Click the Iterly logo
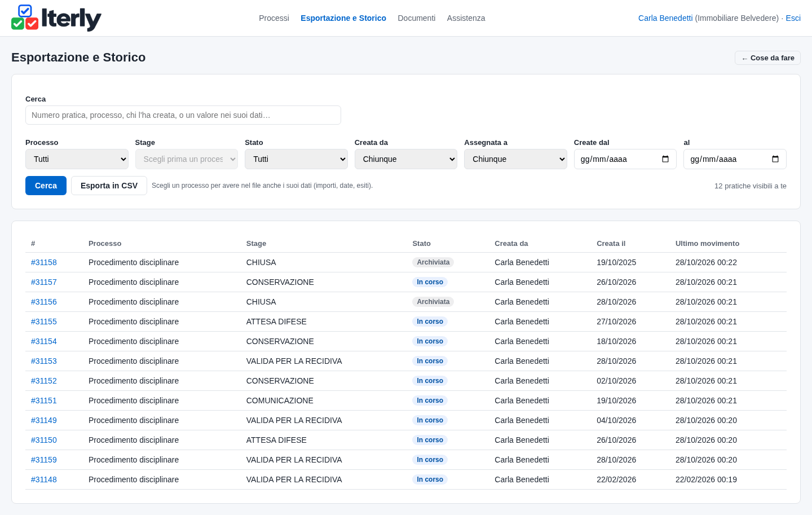This screenshot has height=515, width=812. point(56,18)
